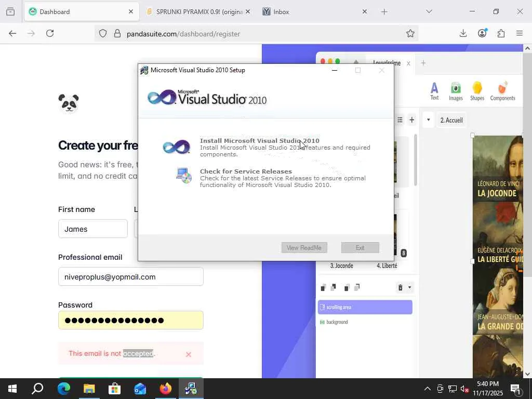Open a new browser tab

tap(384, 12)
